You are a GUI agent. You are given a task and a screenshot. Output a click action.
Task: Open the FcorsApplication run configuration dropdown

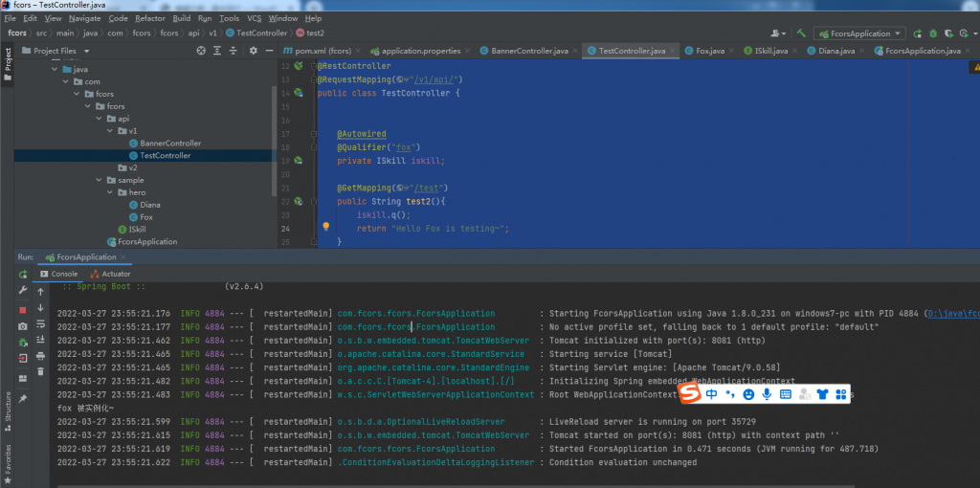coord(859,33)
